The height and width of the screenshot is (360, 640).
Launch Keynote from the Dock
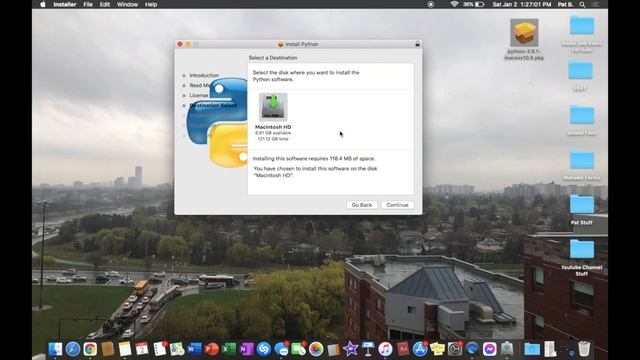(x=368, y=349)
